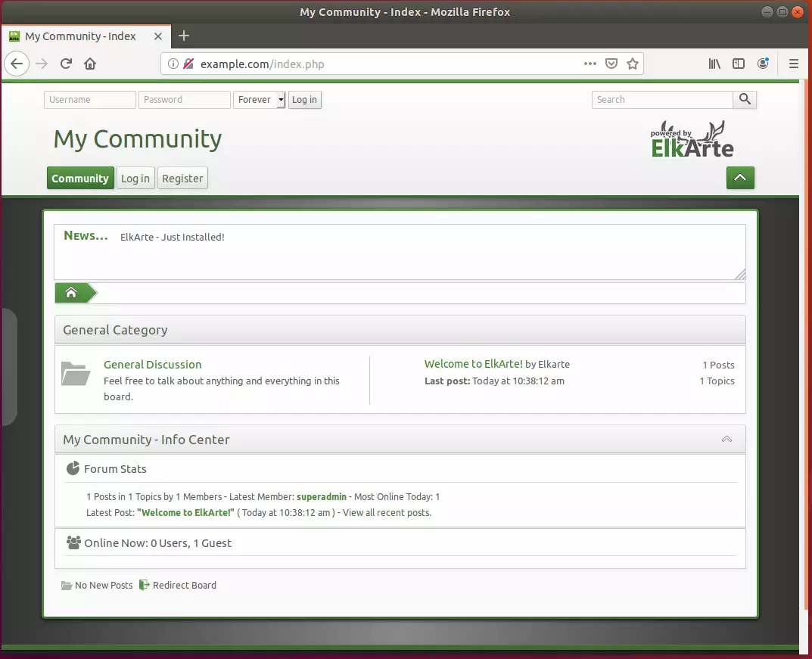The height and width of the screenshot is (659, 812).
Task: Collapse the Info Center panel
Action: coord(726,439)
